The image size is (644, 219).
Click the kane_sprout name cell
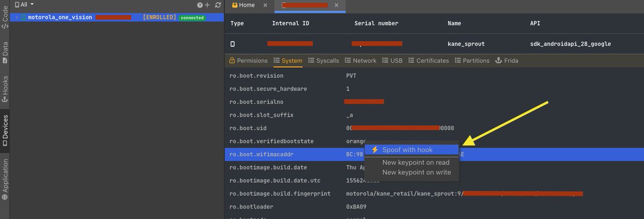pos(465,44)
